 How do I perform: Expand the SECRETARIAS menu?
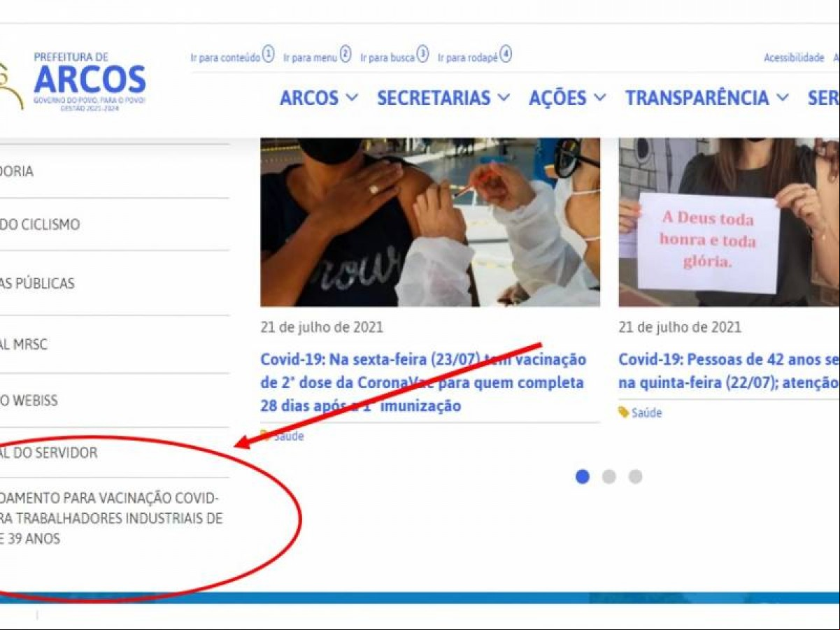443,98
